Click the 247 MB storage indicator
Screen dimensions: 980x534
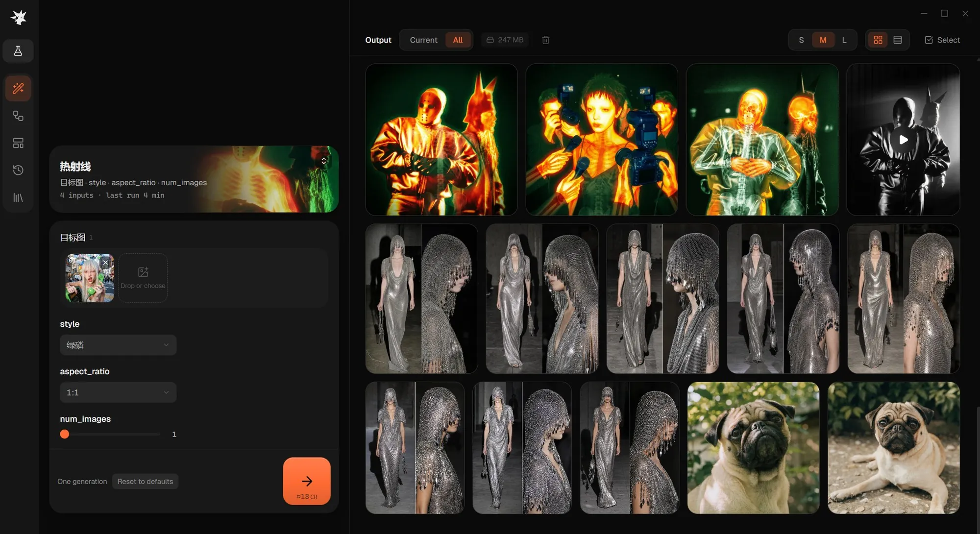point(505,40)
